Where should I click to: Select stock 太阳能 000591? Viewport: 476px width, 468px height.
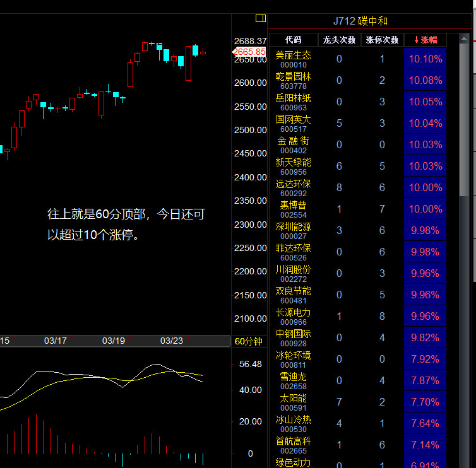[x=294, y=402]
